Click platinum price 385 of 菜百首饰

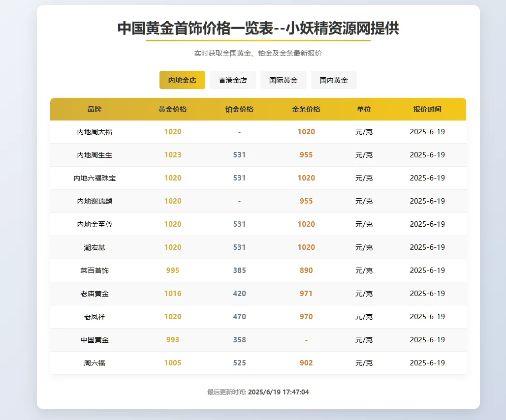pyautogui.click(x=239, y=270)
